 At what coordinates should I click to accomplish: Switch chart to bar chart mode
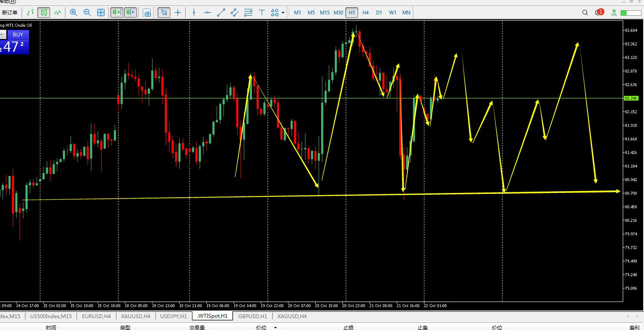pos(30,13)
